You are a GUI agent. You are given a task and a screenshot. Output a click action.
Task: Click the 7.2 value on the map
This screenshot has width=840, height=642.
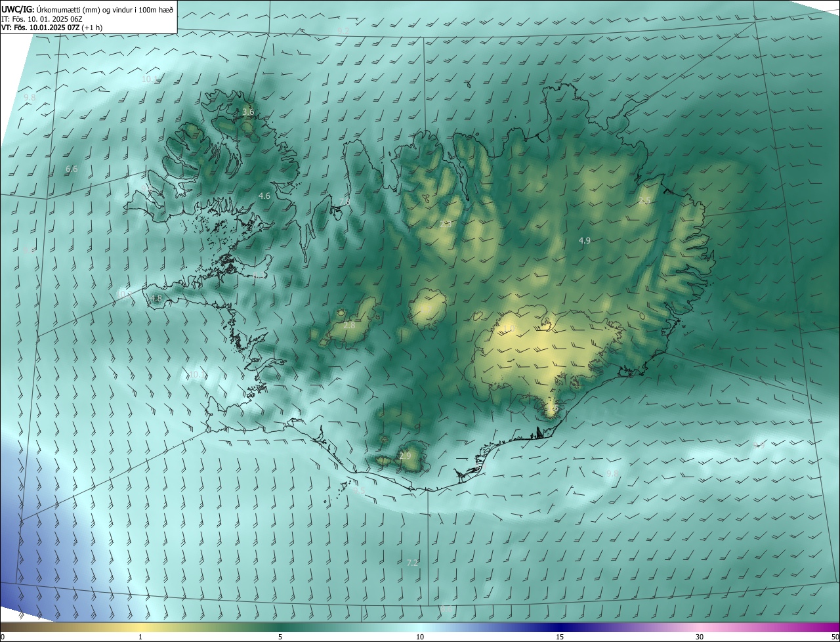[412, 563]
